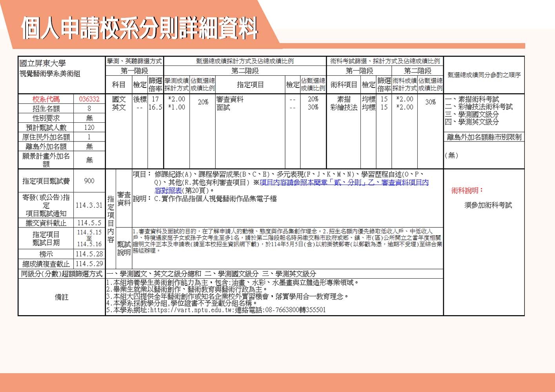Click the 指定項目甄試費 label
Screen dimensions: 555x392
tap(46, 181)
